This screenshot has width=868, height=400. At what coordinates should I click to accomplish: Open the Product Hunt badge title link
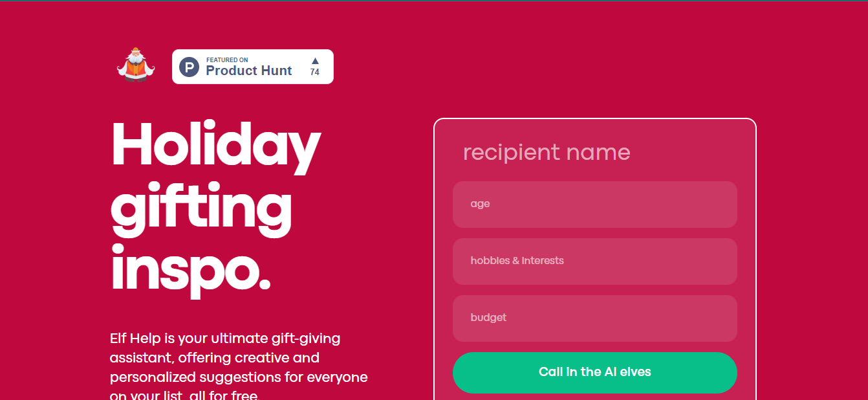[x=249, y=71]
